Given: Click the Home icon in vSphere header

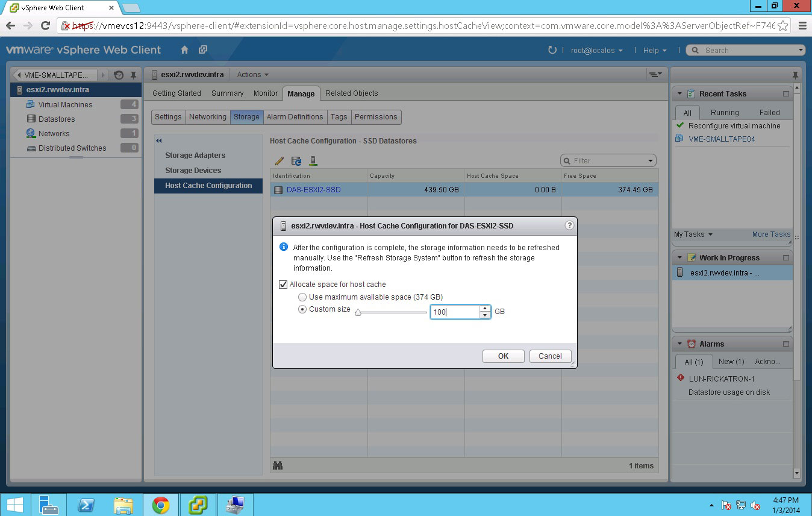Looking at the screenshot, I should (x=185, y=50).
